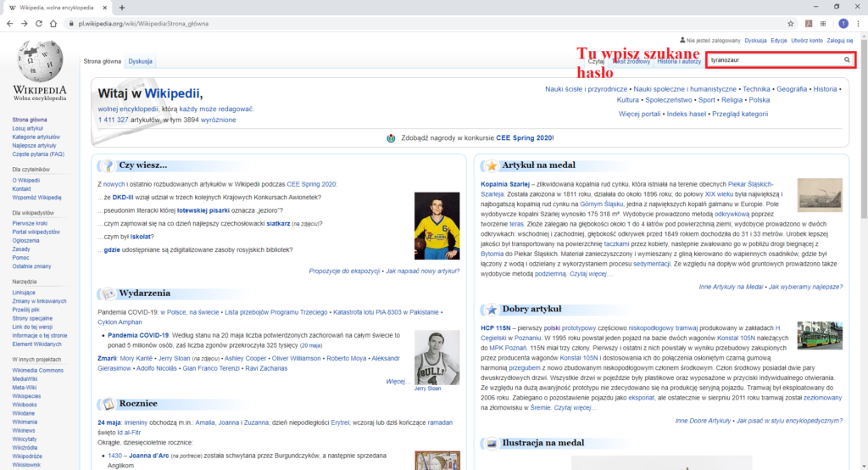Open the Tekst źródłowy tab

(x=631, y=62)
